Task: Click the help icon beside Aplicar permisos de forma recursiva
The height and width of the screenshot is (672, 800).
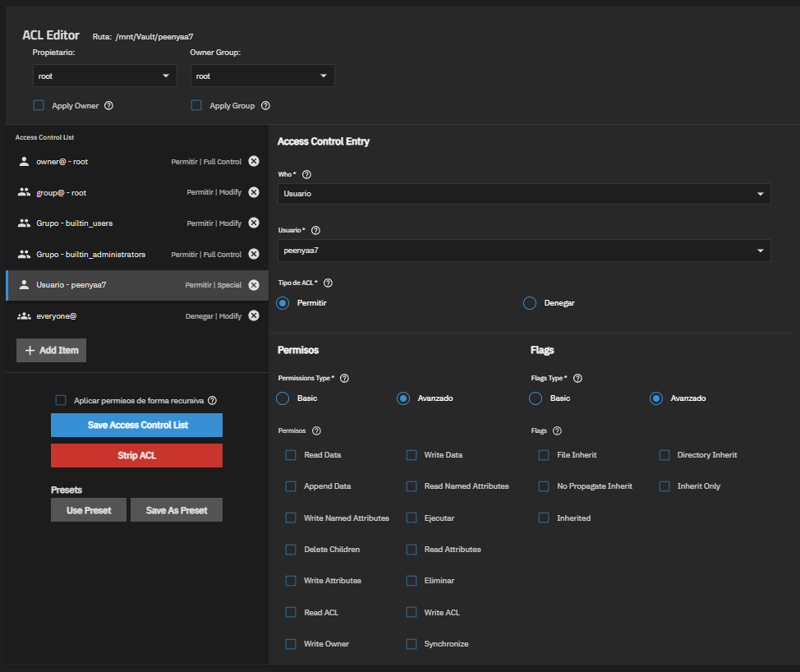Action: coord(212,398)
